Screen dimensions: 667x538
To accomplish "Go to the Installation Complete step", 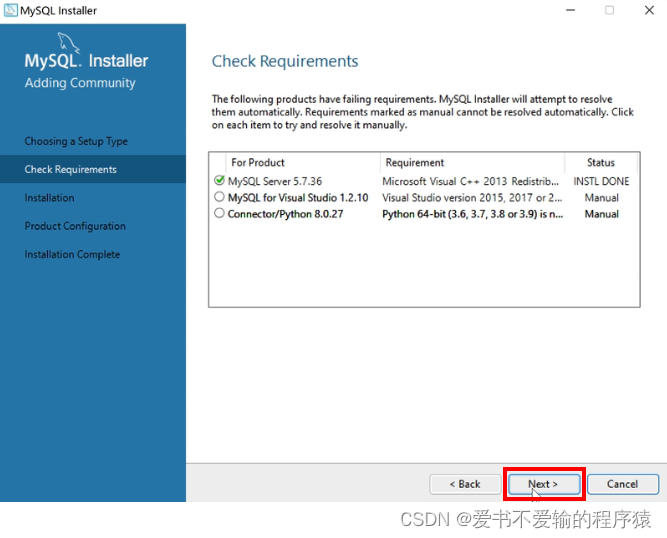I will click(x=72, y=254).
